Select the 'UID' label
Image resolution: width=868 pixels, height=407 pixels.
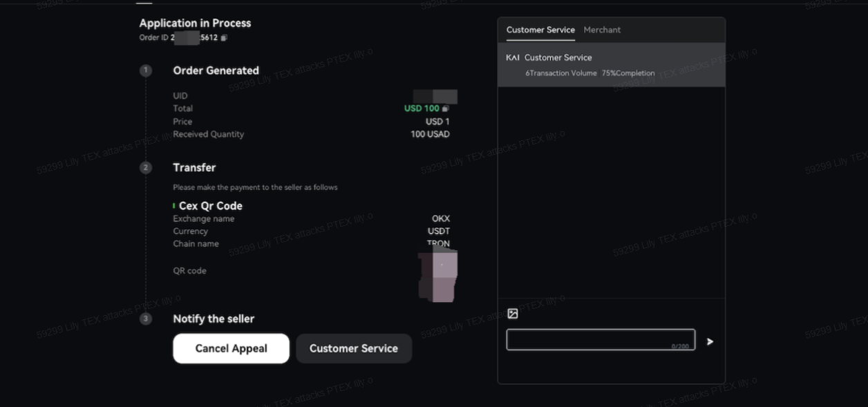pos(180,96)
